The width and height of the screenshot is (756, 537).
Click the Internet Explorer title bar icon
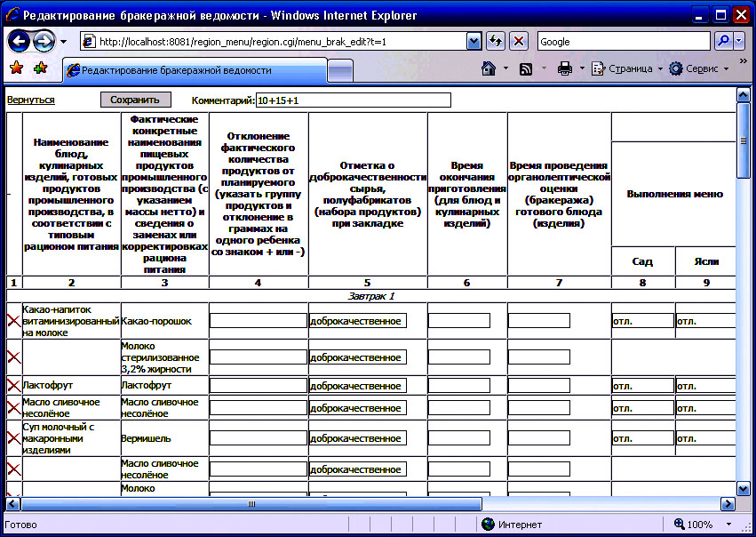coord(12,15)
